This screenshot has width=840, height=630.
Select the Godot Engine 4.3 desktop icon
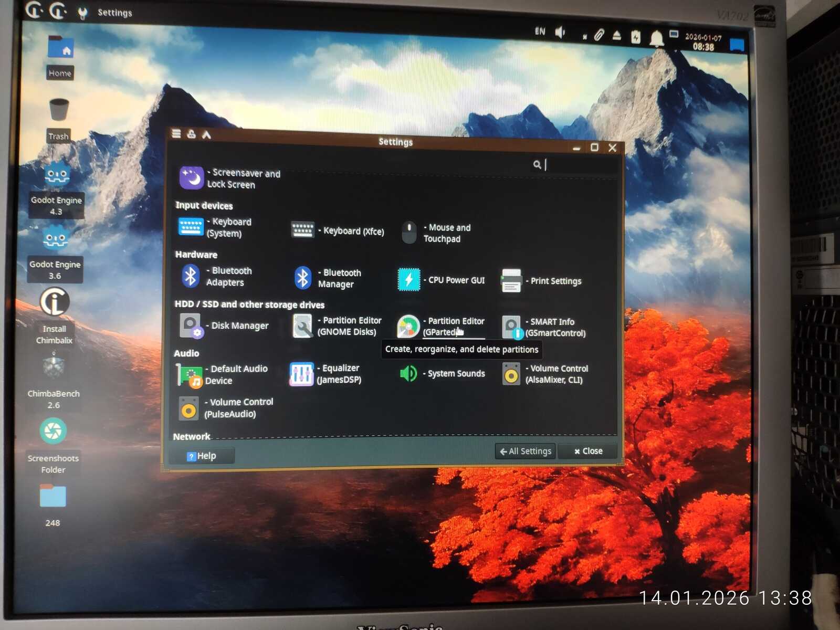(56, 190)
